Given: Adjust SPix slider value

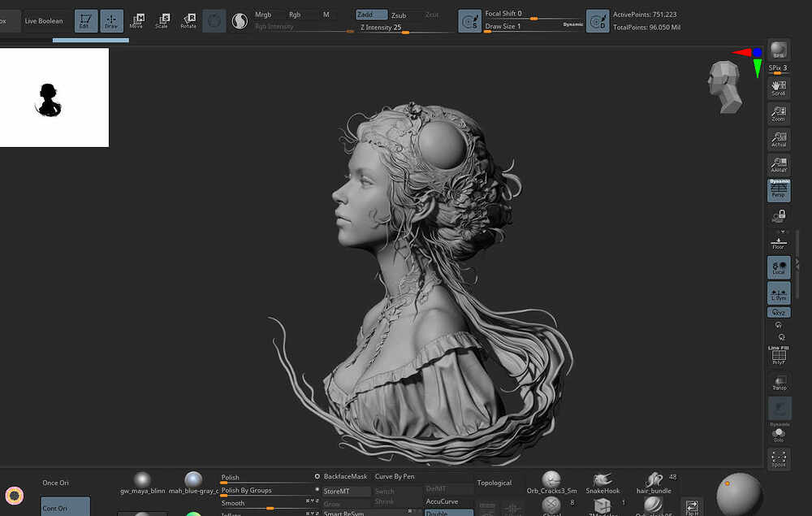Looking at the screenshot, I should (778, 69).
